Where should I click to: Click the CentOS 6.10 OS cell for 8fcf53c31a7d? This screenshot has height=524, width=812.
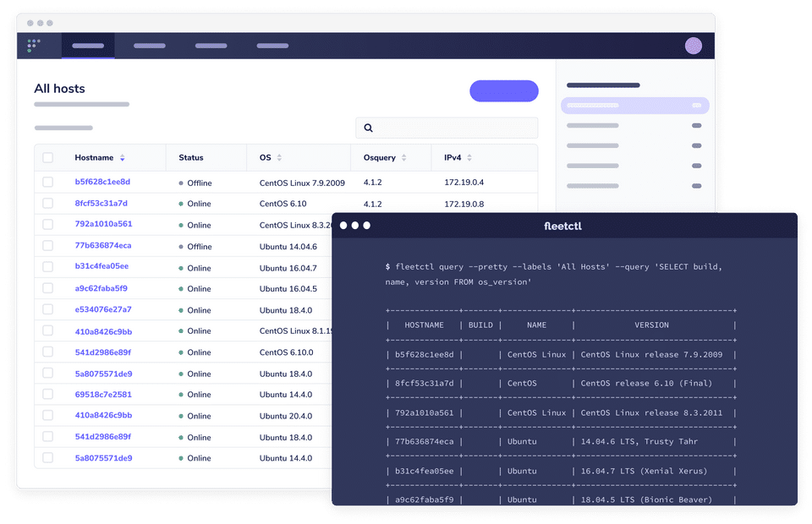pyautogui.click(x=283, y=204)
